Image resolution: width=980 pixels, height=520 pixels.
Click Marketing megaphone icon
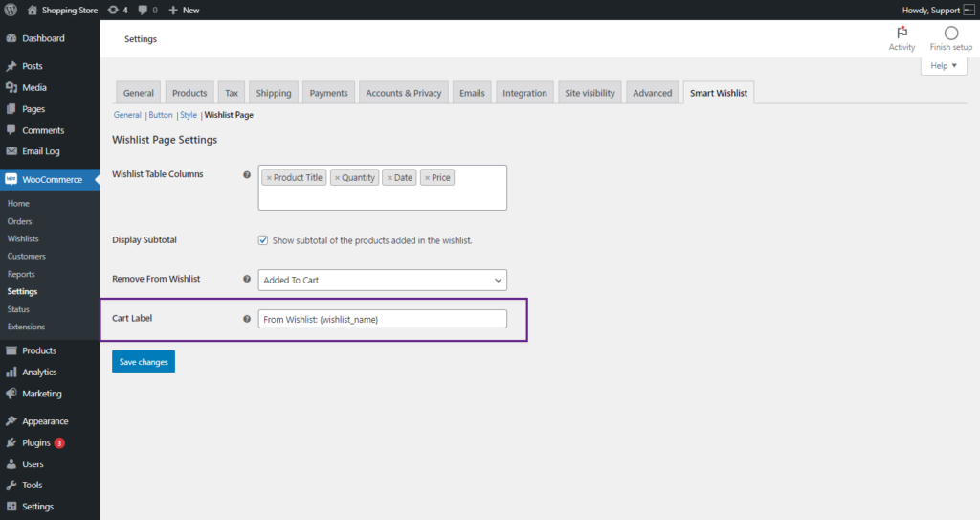point(11,394)
